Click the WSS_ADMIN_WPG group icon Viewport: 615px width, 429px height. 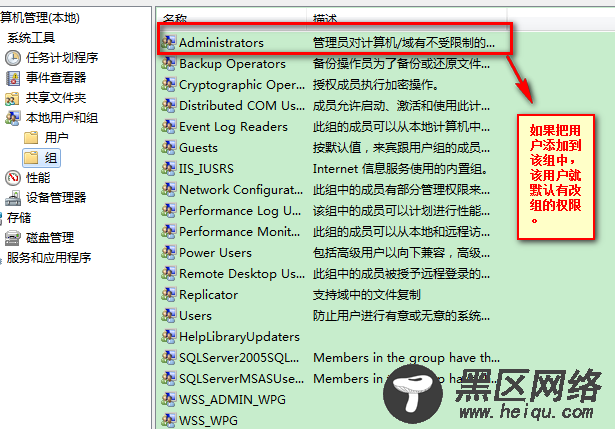(x=169, y=399)
